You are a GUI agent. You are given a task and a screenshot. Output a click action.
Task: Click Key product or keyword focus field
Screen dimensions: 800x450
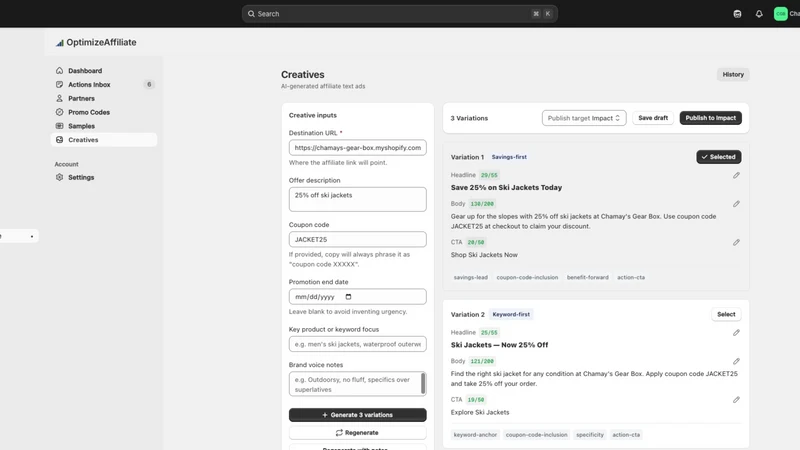tap(358, 344)
